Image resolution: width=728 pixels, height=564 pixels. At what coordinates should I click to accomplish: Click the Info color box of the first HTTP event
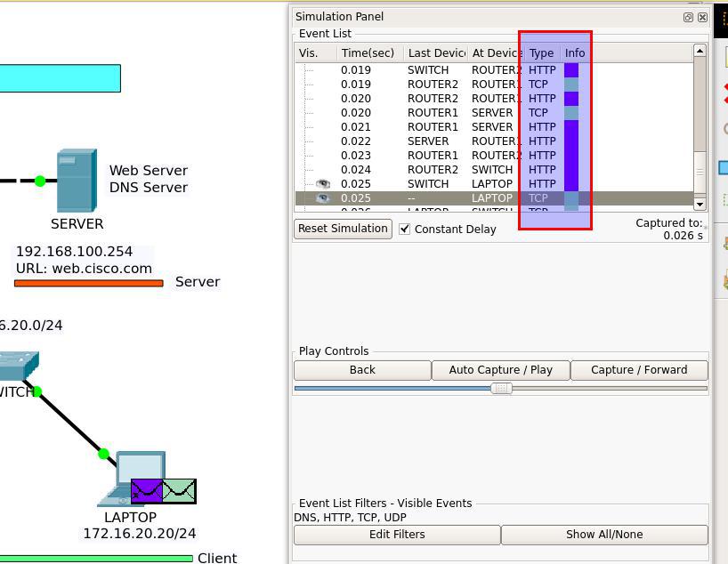coord(573,69)
